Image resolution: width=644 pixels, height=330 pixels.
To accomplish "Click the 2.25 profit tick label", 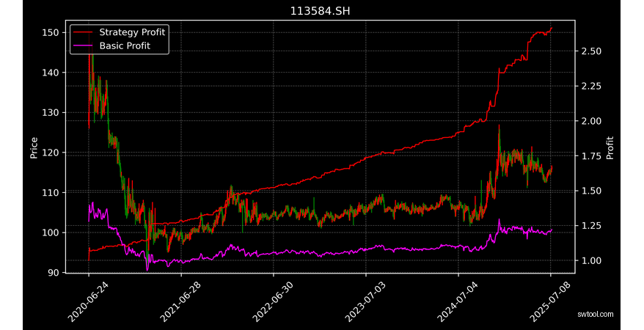I will (592, 87).
